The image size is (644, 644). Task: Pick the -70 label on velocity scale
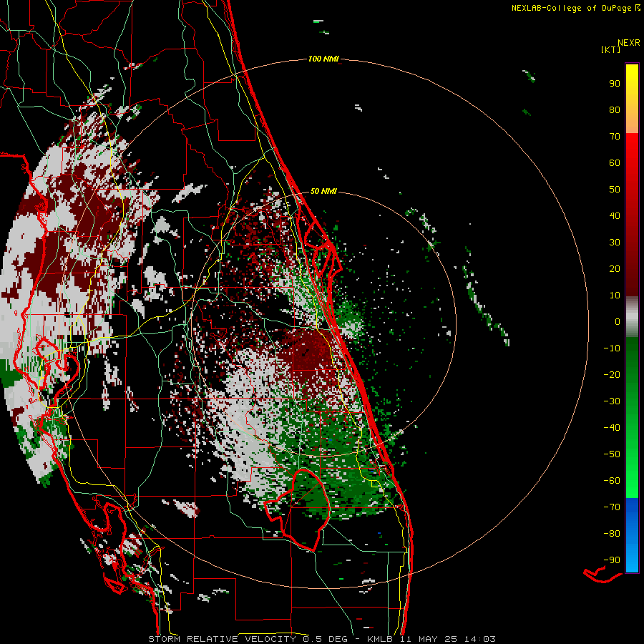tap(612, 507)
